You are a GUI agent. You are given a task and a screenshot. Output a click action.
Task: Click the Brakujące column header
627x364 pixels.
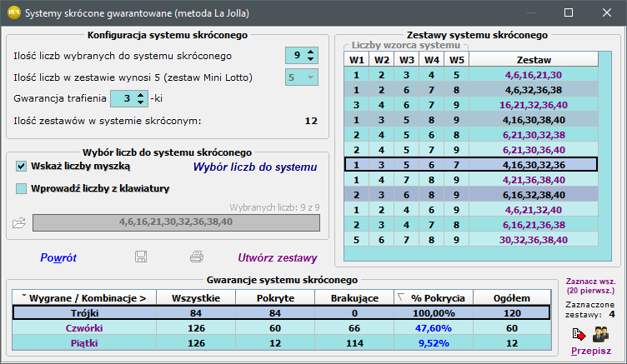tap(354, 298)
